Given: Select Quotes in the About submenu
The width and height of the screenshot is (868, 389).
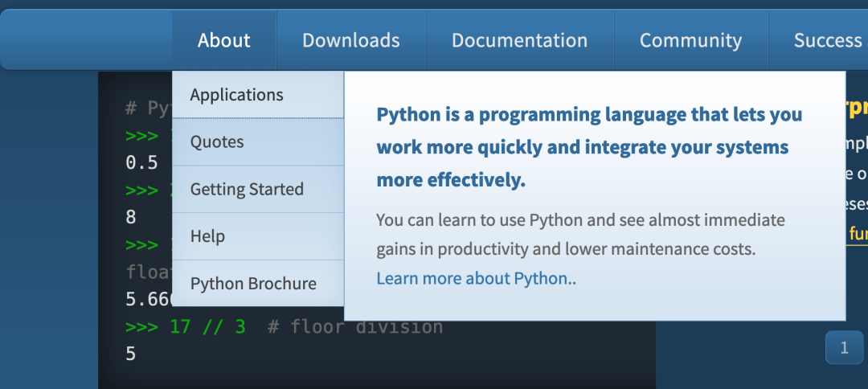Looking at the screenshot, I should tap(258, 142).
